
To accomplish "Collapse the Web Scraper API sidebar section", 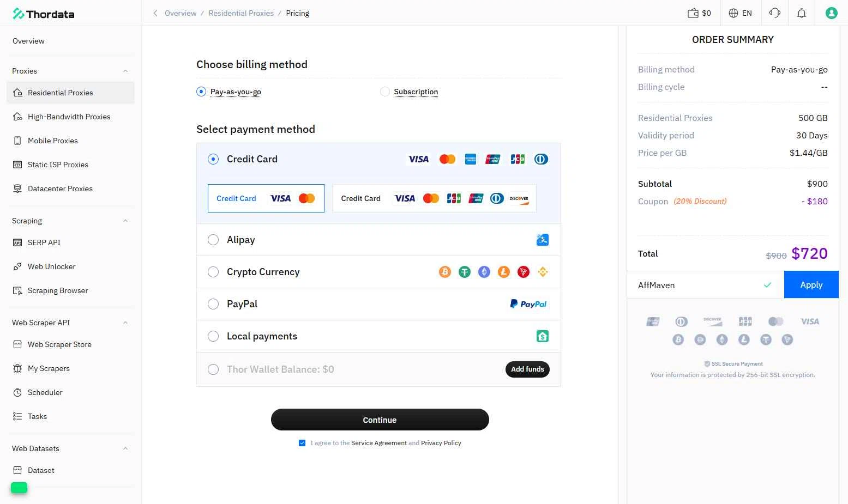I will [125, 323].
